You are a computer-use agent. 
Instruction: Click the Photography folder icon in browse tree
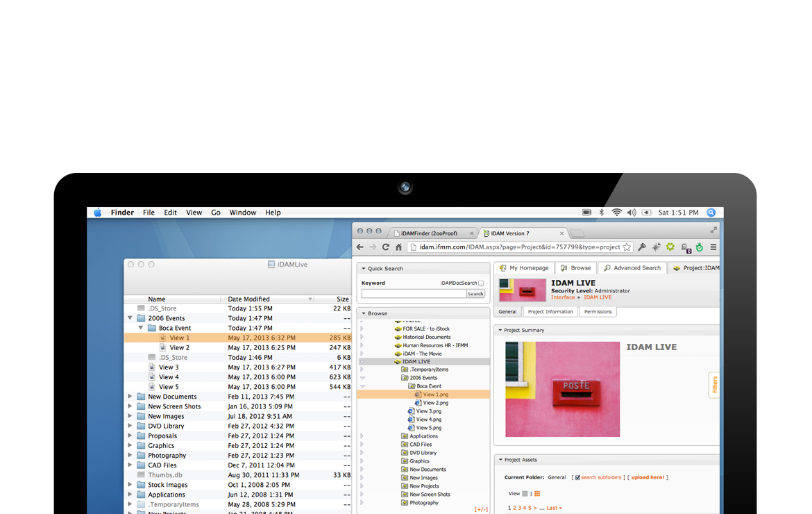[405, 503]
